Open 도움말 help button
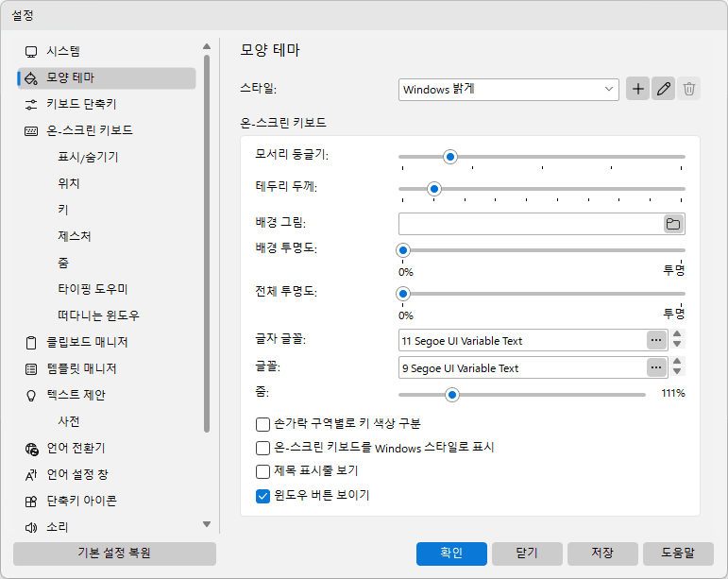Image resolution: width=728 pixels, height=579 pixels. 678,553
